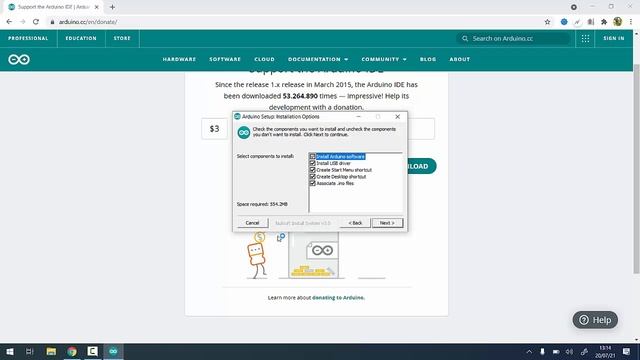The height and width of the screenshot is (360, 640).
Task: Uncheck Create Start Menu shortcut
Action: tap(313, 170)
